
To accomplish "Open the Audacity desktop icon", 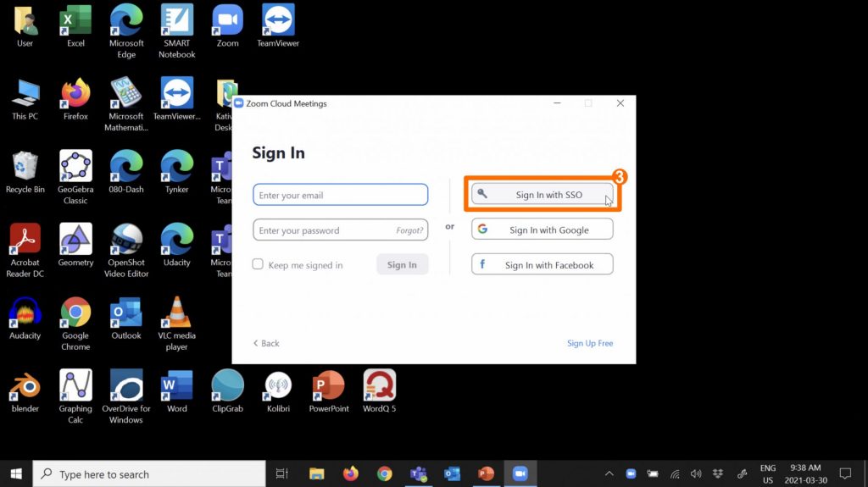I will [x=25, y=315].
